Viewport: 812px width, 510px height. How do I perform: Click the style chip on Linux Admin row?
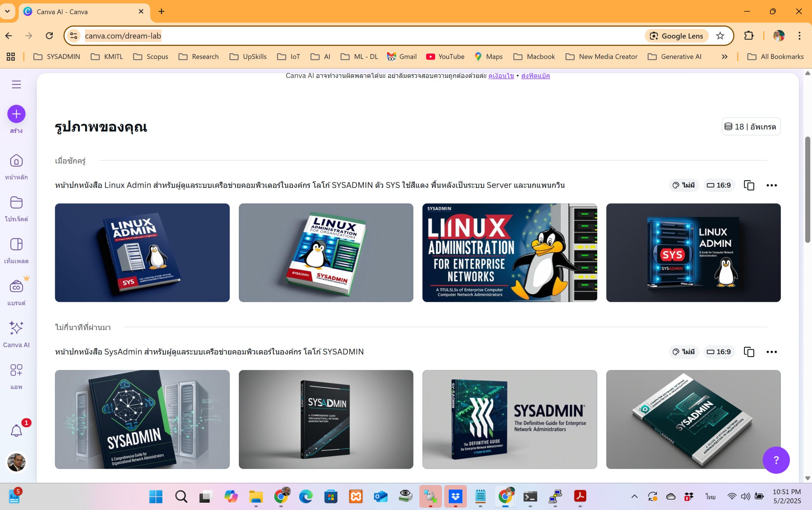684,185
